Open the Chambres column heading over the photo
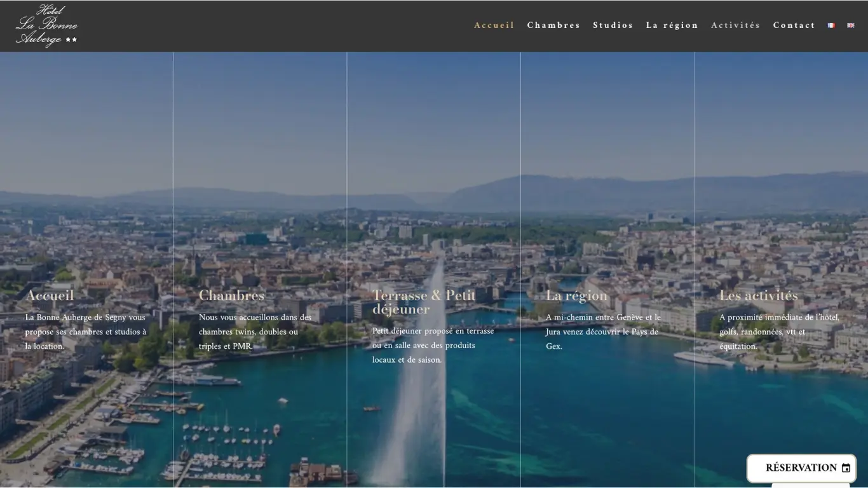This screenshot has width=868, height=488. point(231,295)
